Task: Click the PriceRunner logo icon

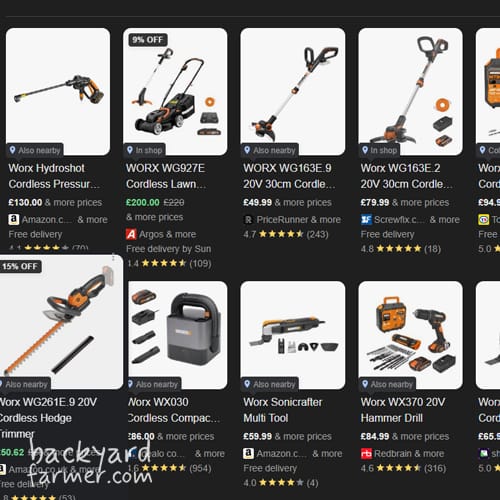Action: (249, 220)
